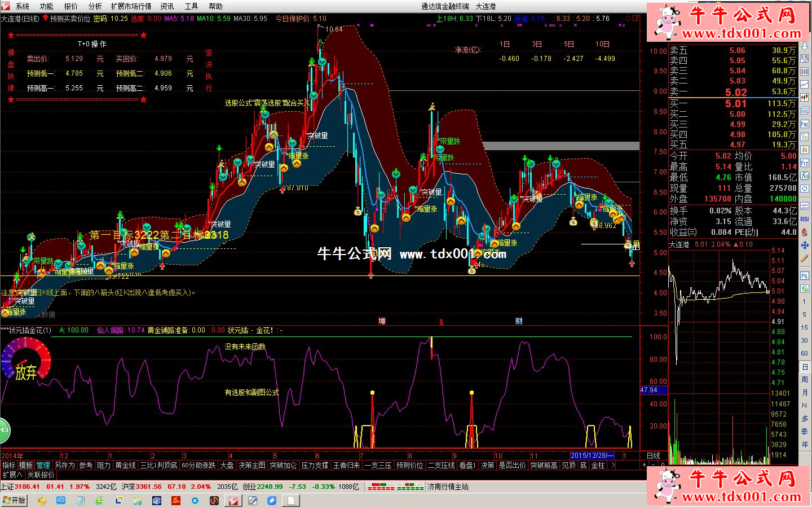Select the 日 daily period button
The image size is (812, 508).
tap(805, 367)
